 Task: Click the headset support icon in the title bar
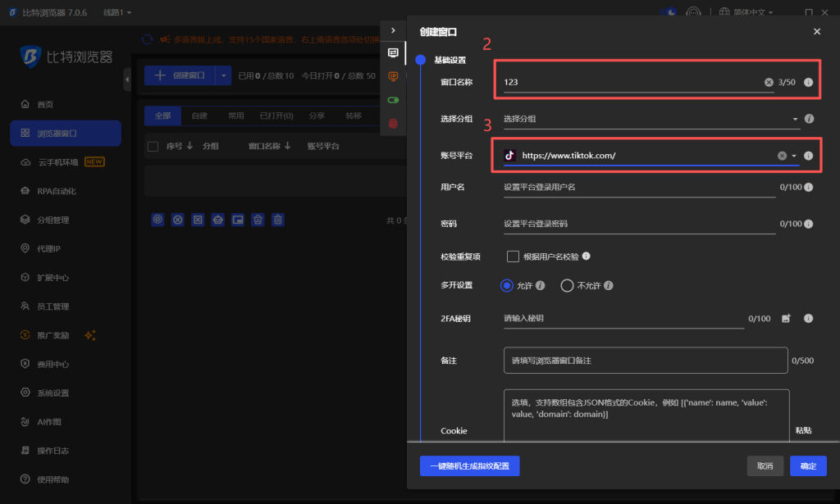(693, 11)
